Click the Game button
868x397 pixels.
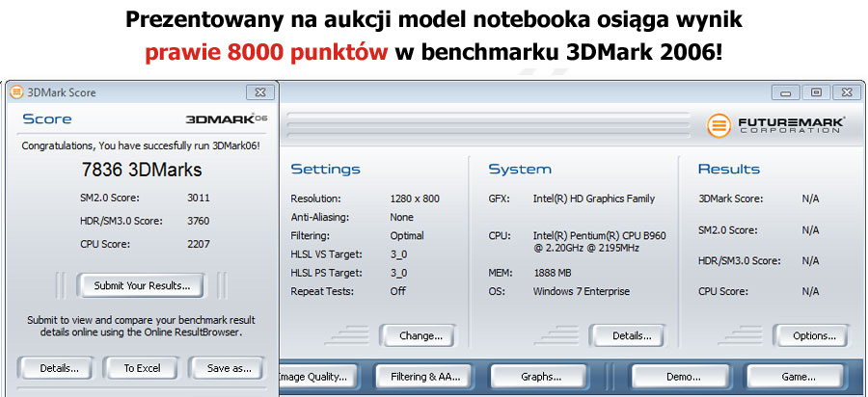click(x=798, y=377)
